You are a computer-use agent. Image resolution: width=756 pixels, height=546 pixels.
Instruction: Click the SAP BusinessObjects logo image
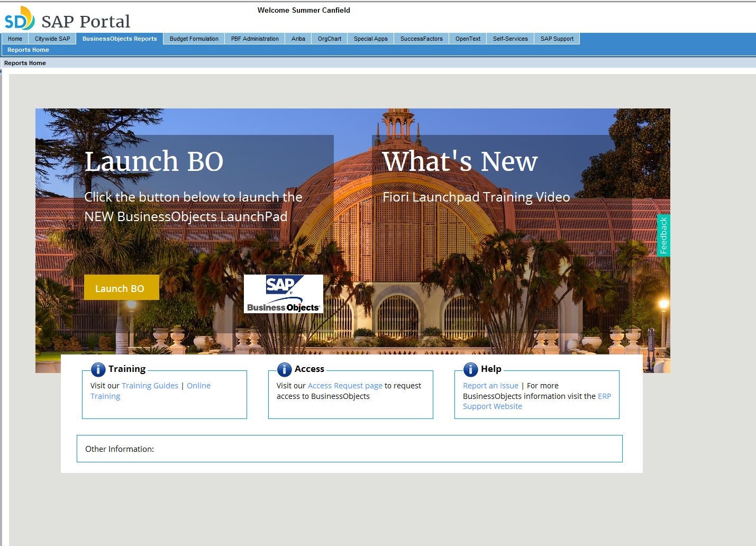[x=283, y=294]
